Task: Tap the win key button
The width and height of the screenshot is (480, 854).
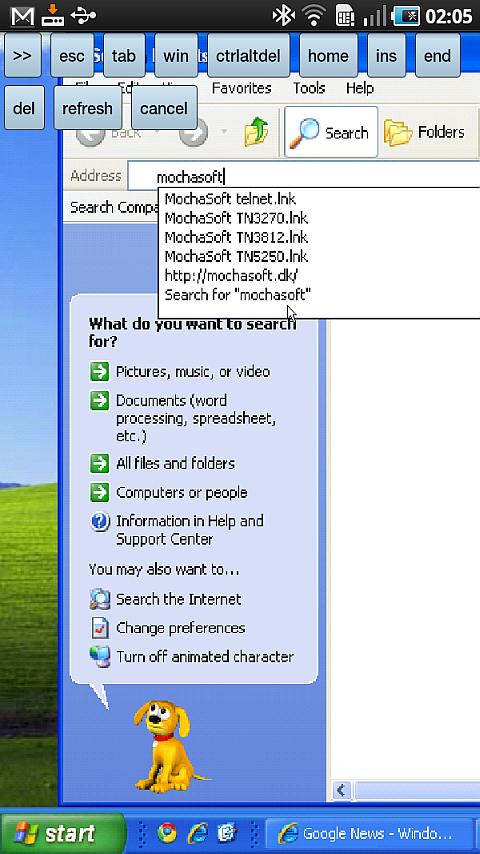Action: [175, 56]
